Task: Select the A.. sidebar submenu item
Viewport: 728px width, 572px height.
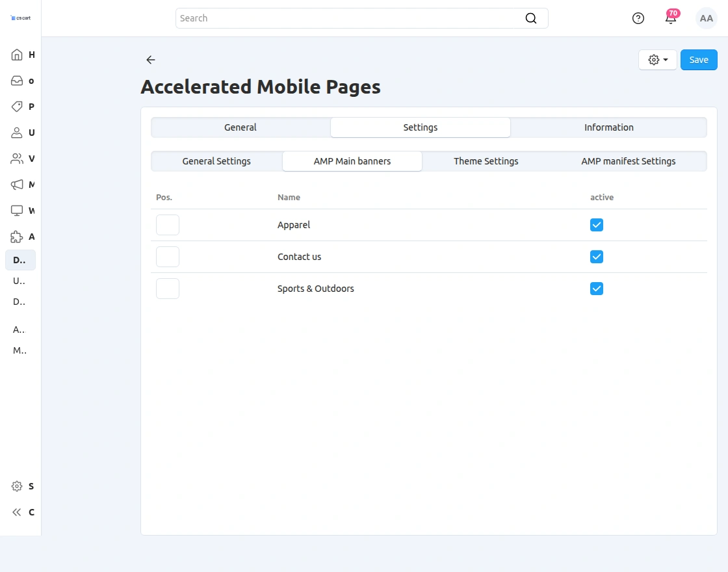Action: (20, 330)
